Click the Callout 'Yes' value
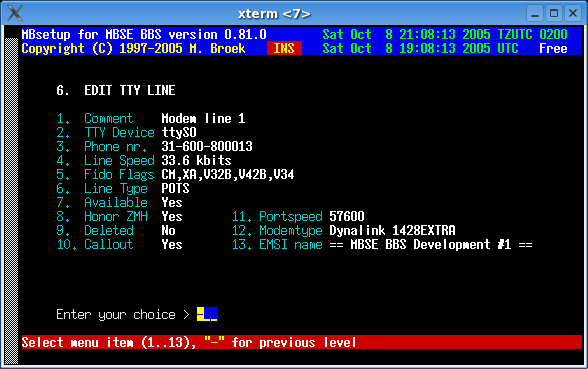 click(x=172, y=244)
